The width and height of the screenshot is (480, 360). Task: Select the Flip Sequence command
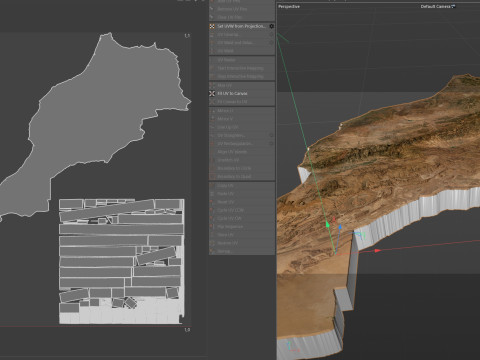[x=242, y=226]
